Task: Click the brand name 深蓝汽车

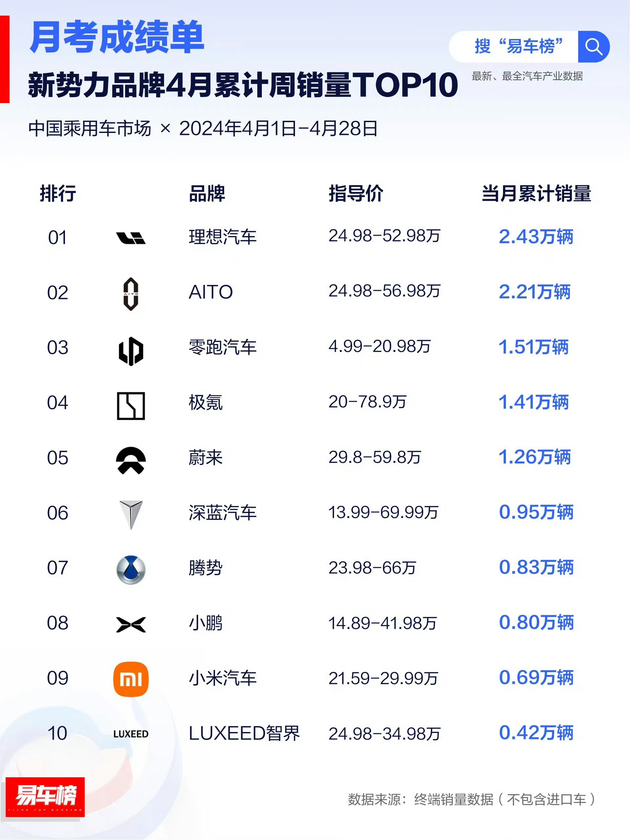Action: coord(223,512)
